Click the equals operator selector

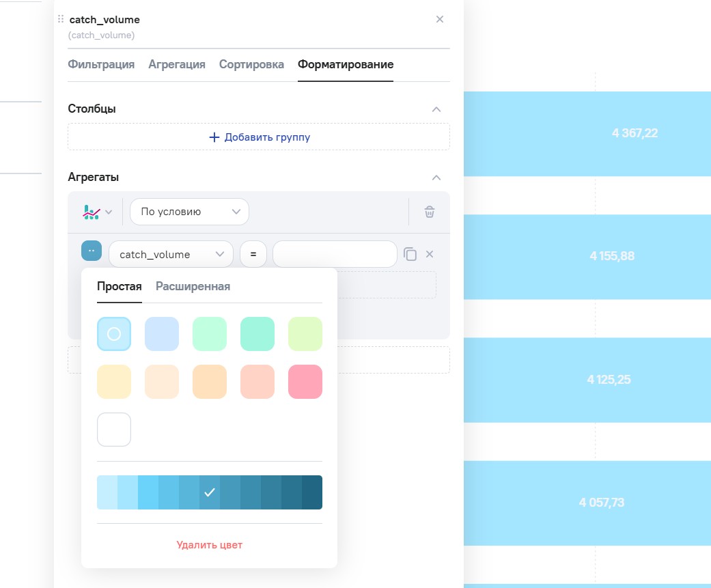coord(253,254)
